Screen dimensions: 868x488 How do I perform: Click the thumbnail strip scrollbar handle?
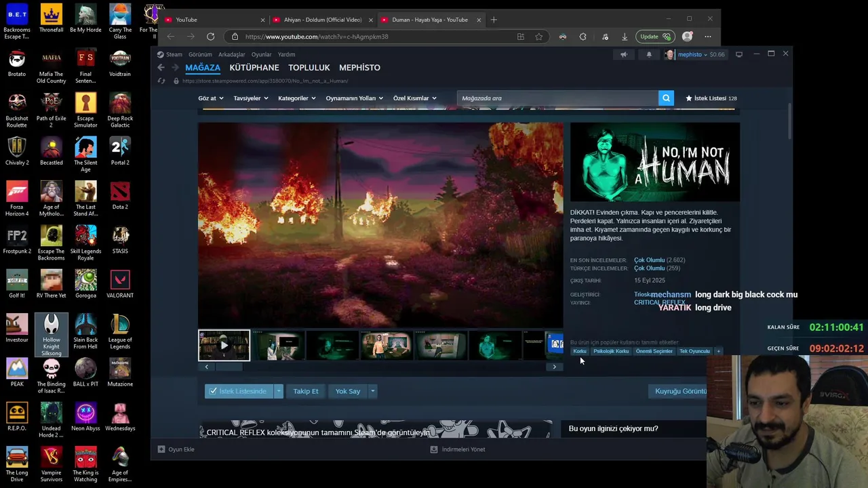tap(229, 367)
